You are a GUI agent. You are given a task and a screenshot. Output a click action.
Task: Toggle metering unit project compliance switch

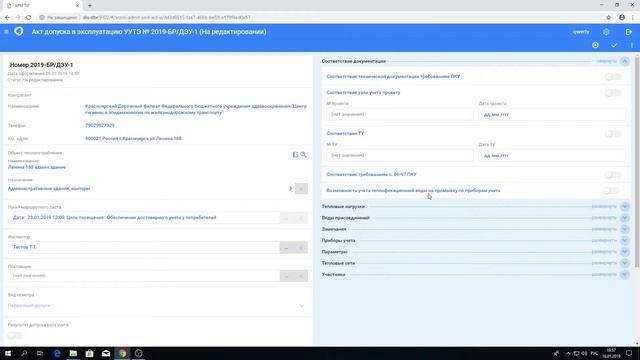(613, 93)
